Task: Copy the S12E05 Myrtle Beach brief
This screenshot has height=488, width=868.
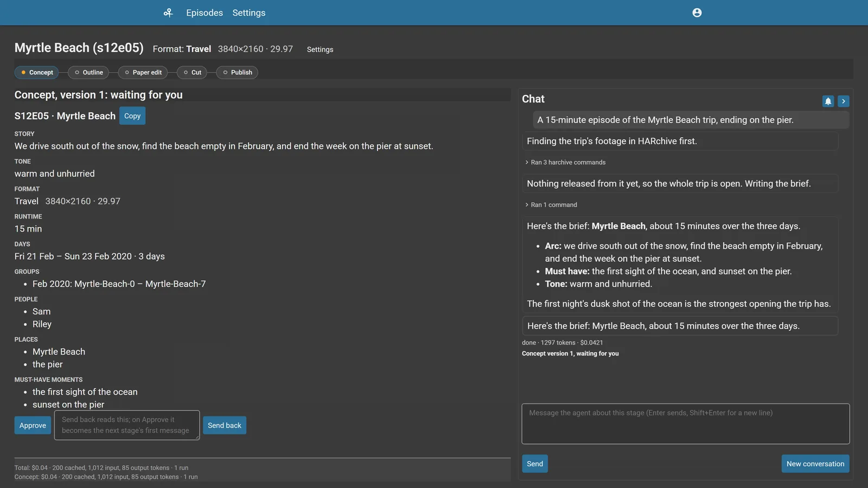Action: pyautogui.click(x=132, y=116)
